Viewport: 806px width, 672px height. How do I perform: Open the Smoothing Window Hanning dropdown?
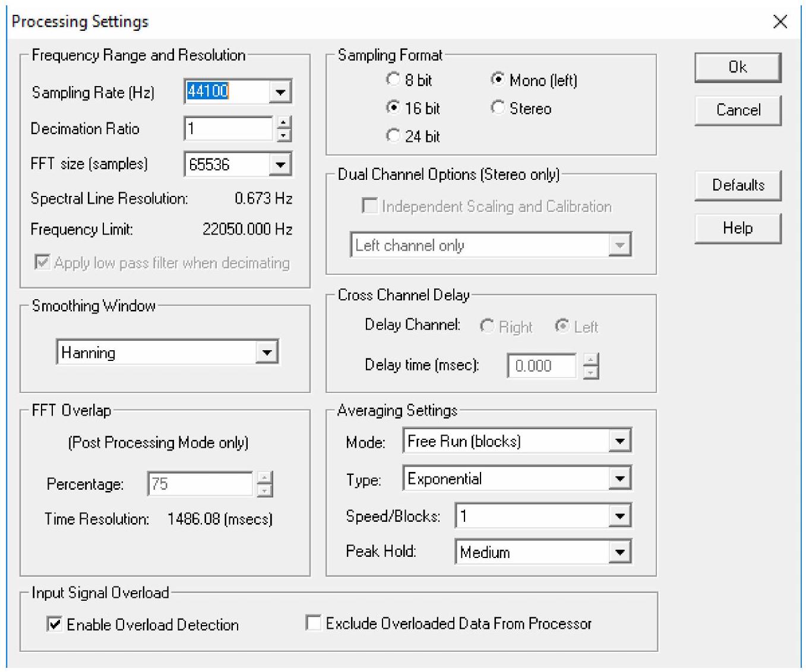click(x=267, y=353)
